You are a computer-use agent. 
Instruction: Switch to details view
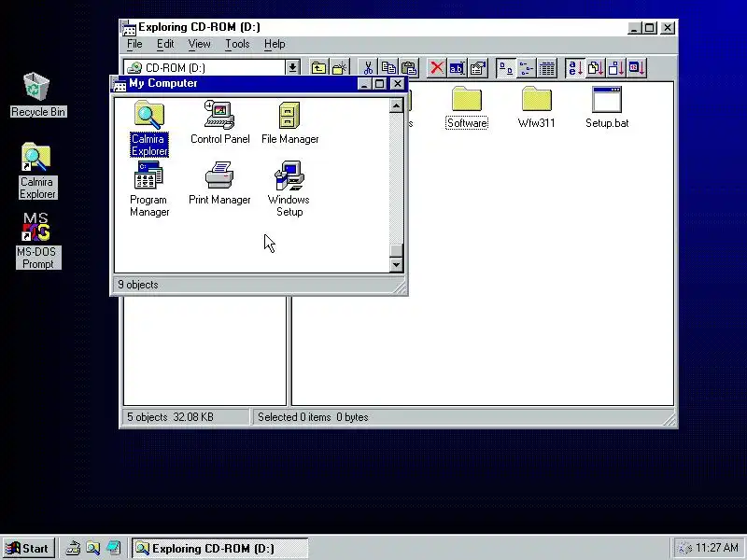pyautogui.click(x=547, y=68)
